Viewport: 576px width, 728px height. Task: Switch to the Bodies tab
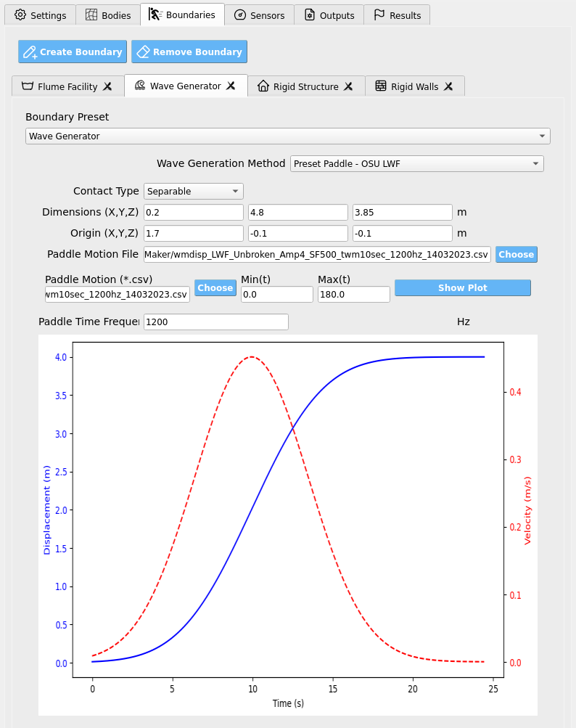108,15
